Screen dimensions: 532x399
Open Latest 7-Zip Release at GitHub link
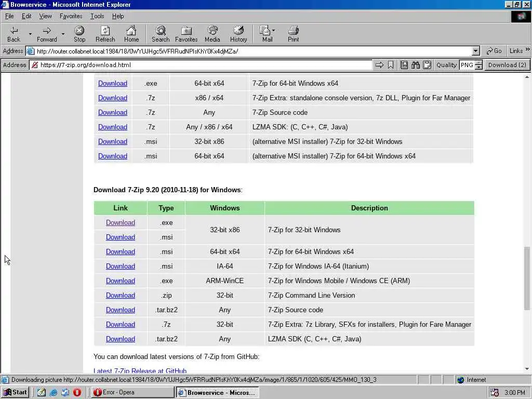click(x=140, y=371)
